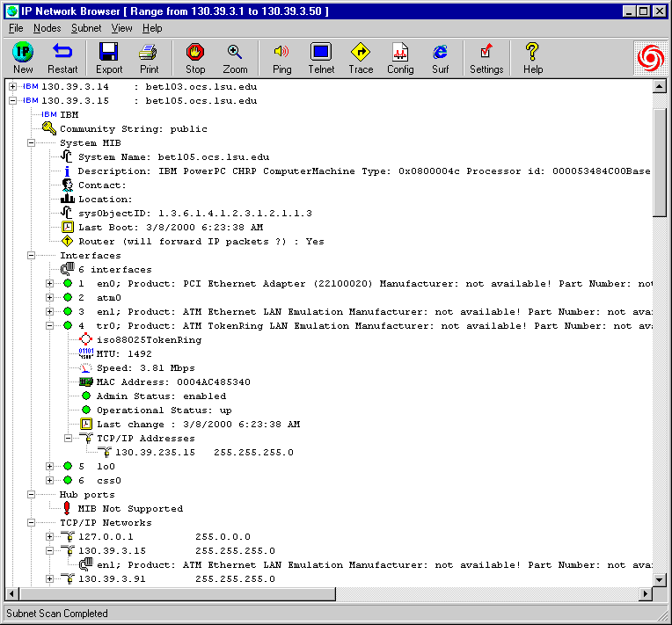Open the Nodes menu
The image size is (672, 625).
(47, 28)
